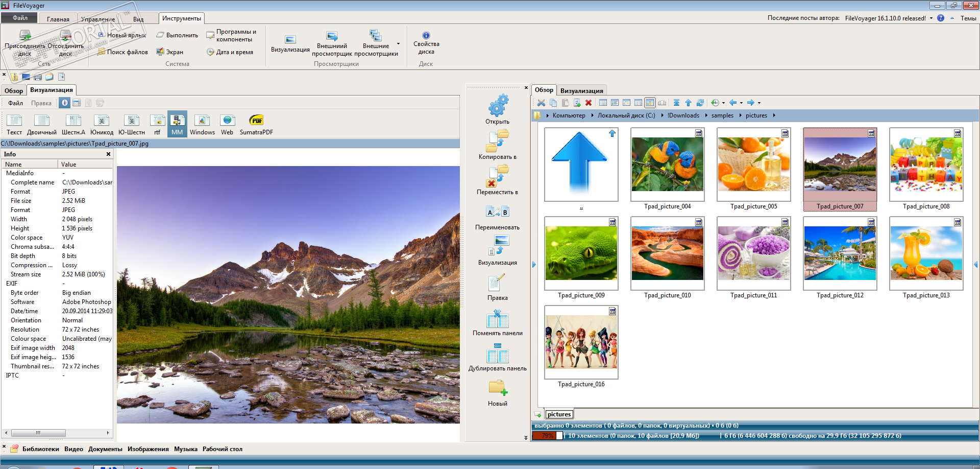
Task: Select the Ю-Шестн viewer mode
Action: [x=132, y=125]
